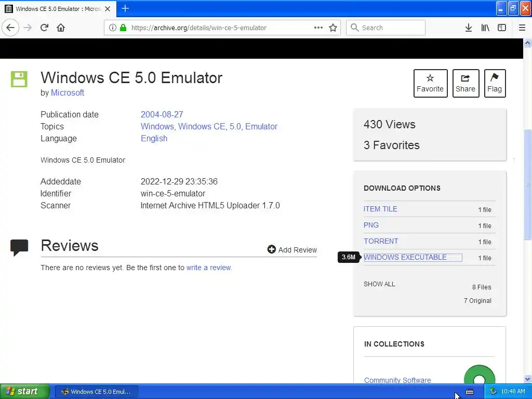Open the 2004-08-27 publication date link
The height and width of the screenshot is (399, 532).
[162, 114]
